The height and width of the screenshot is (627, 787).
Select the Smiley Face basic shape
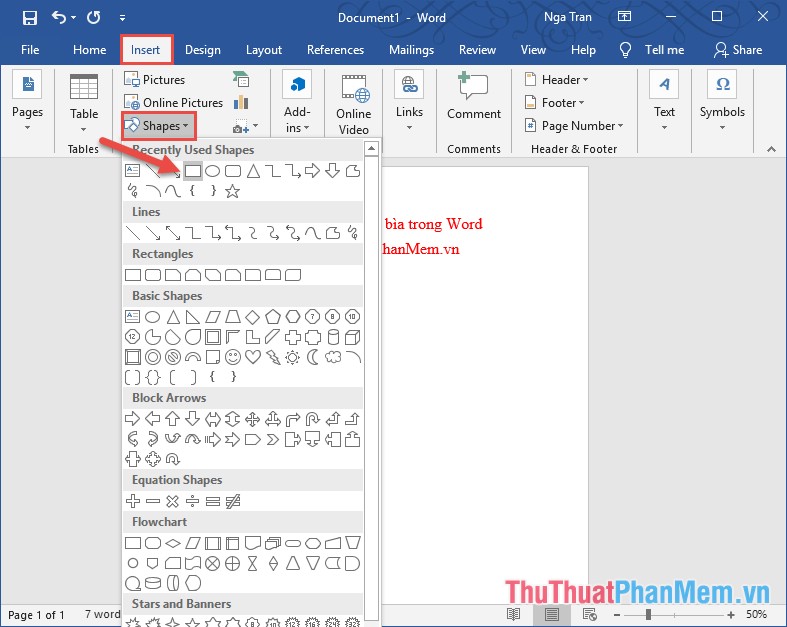point(232,357)
